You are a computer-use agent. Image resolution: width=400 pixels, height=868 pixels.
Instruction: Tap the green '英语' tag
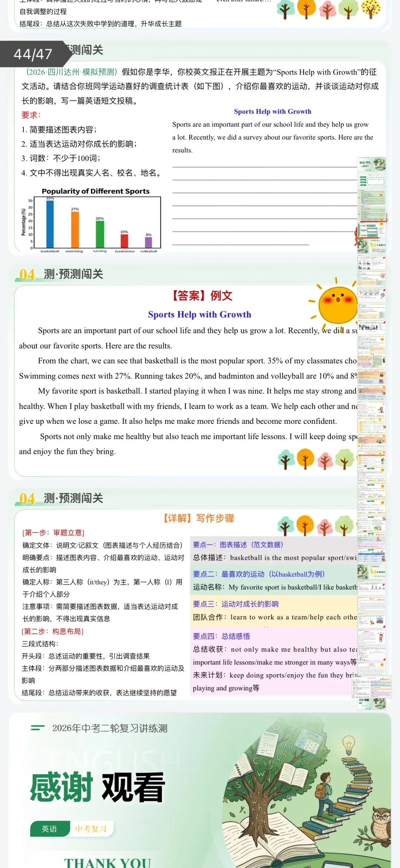tap(49, 829)
